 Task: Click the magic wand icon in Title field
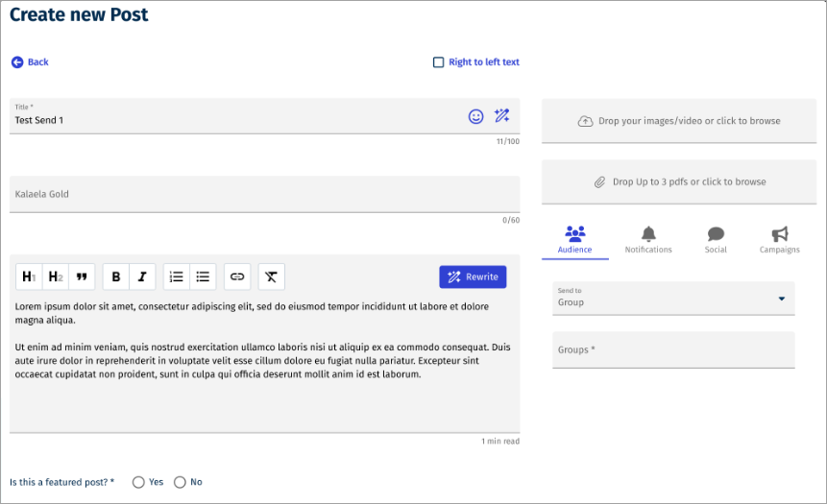click(x=501, y=116)
